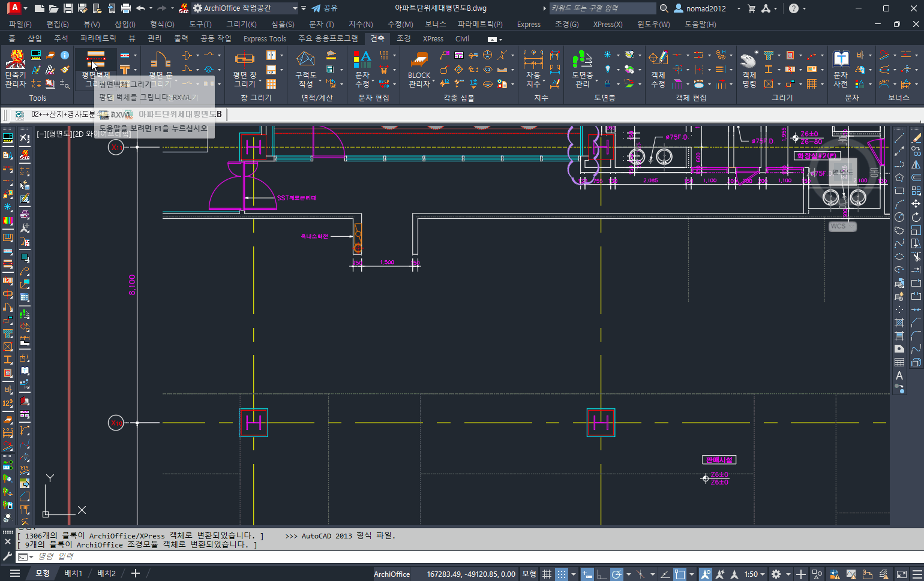Click the blue info icon in Tools panel
The image size is (924, 581).
(65, 55)
